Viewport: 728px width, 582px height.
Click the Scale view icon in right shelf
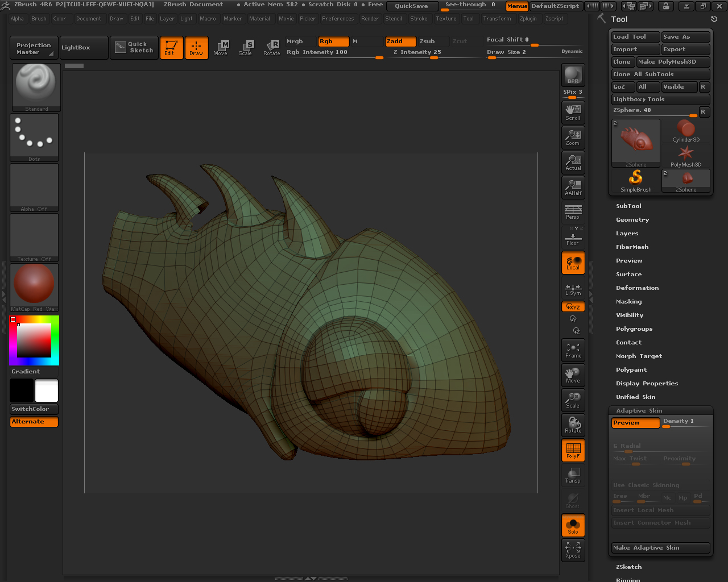[573, 400]
